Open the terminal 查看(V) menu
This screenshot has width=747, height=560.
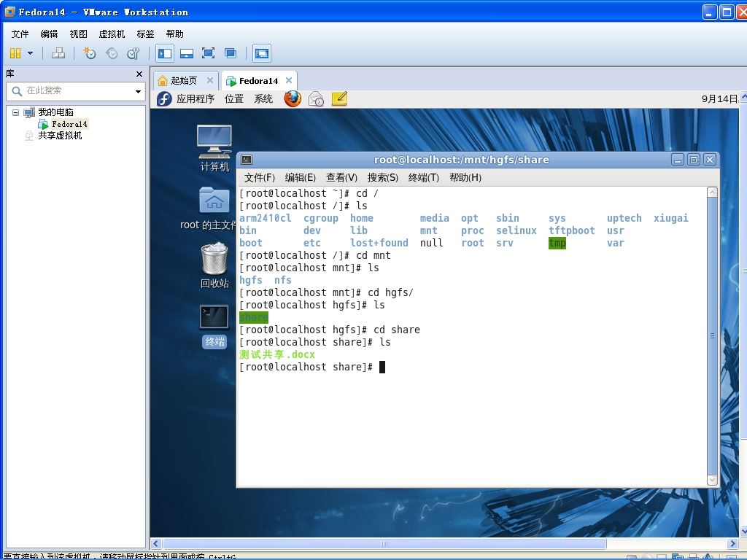tap(341, 178)
